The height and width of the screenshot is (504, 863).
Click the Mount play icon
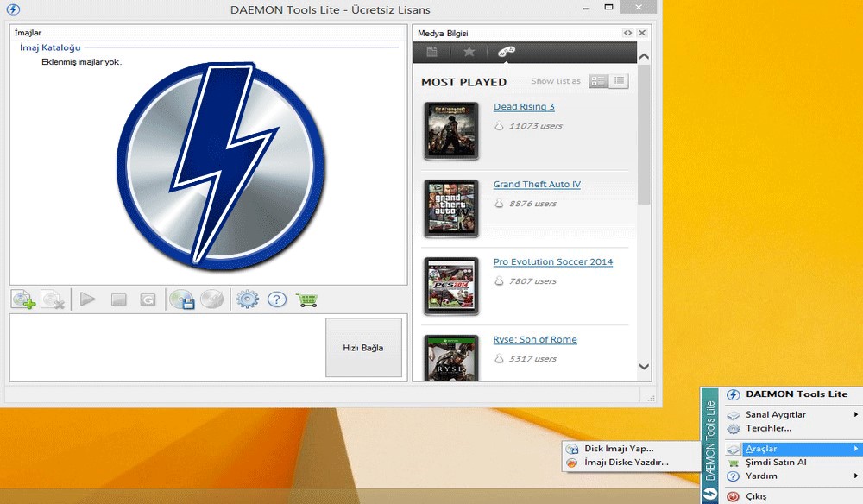[x=87, y=299]
